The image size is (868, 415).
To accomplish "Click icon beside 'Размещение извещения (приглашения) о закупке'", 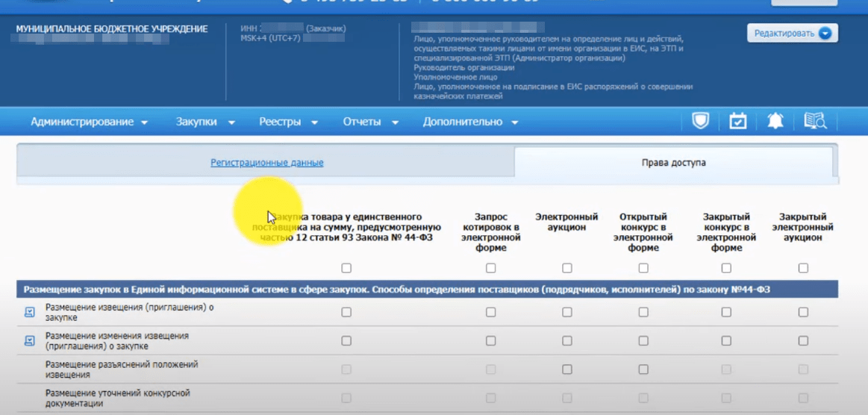I will (30, 312).
